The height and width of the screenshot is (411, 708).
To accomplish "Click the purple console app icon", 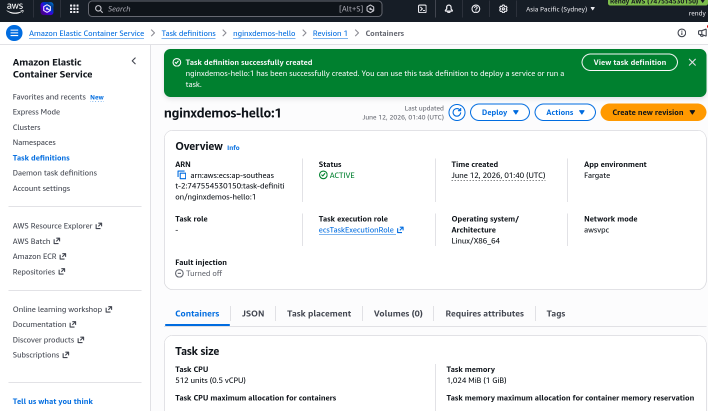I will pos(47,9).
